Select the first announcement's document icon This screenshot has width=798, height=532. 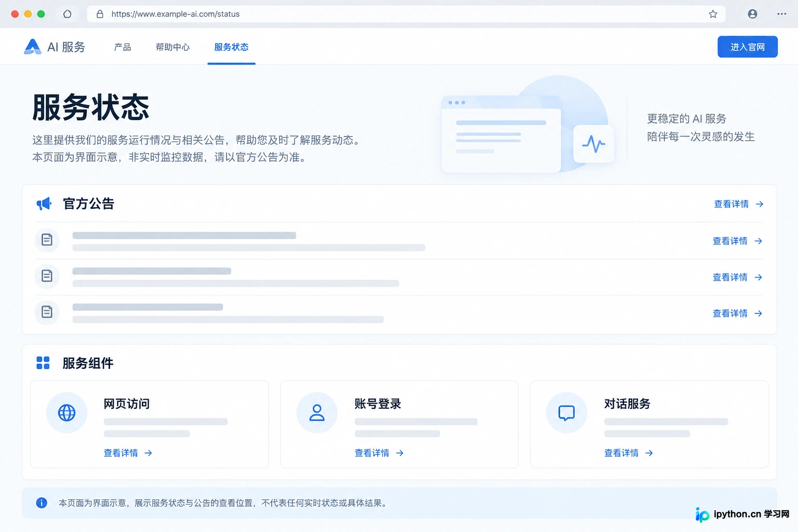click(x=47, y=240)
